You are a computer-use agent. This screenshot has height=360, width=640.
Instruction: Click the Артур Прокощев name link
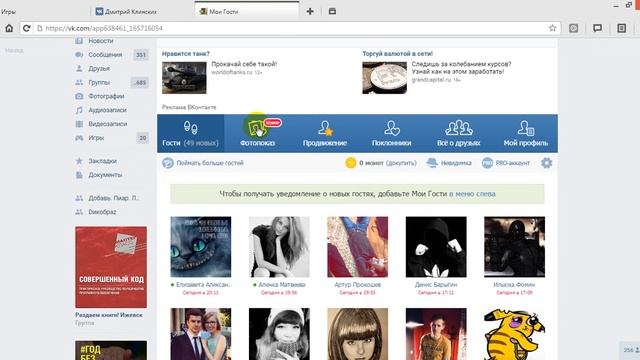click(358, 284)
